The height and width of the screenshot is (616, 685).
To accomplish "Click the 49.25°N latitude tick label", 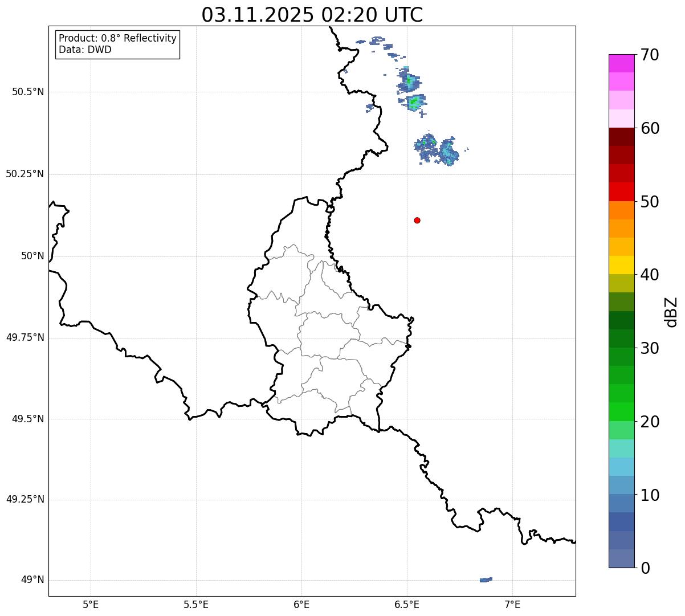I will click(25, 499).
